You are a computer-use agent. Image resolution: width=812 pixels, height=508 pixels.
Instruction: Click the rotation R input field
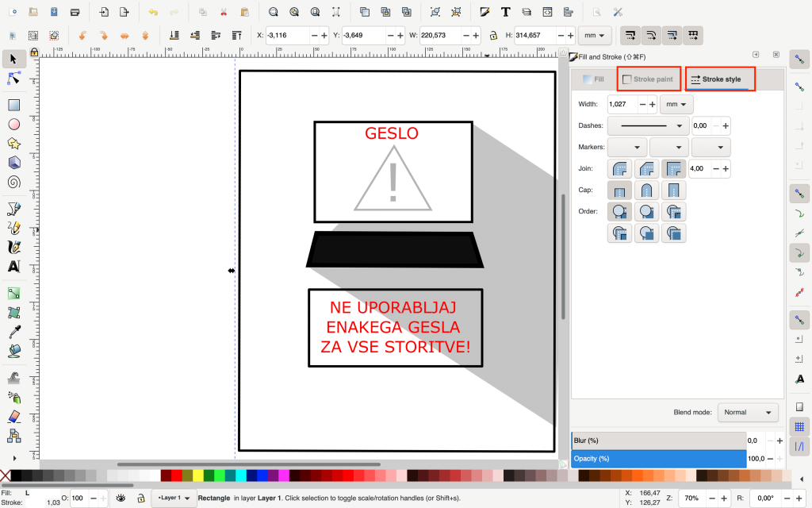(x=767, y=498)
